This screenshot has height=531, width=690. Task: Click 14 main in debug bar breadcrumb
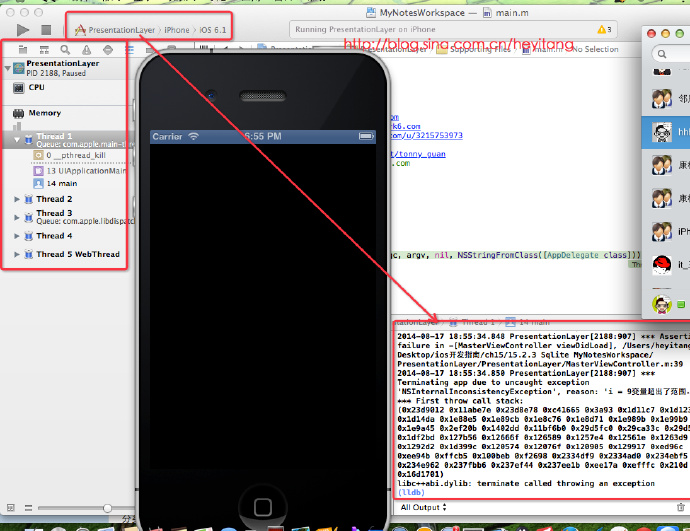(x=528, y=322)
